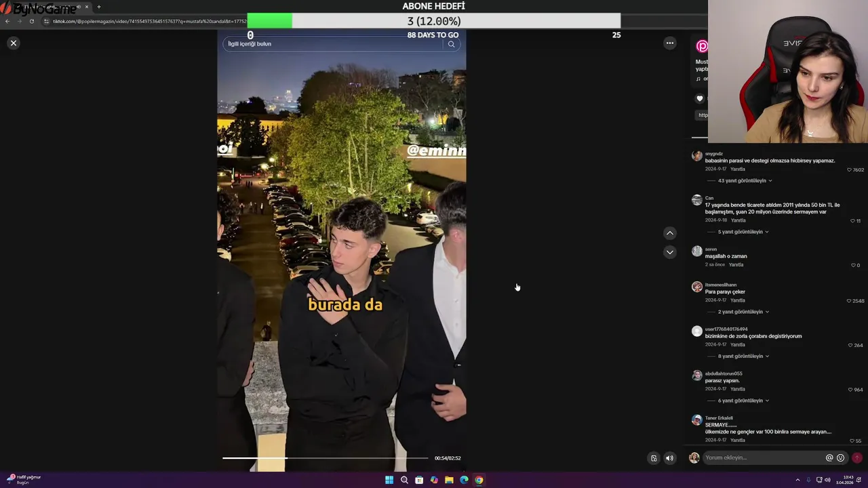
Task: Like the 'bizimkine de zorla' comment
Action: pyautogui.click(x=850, y=345)
